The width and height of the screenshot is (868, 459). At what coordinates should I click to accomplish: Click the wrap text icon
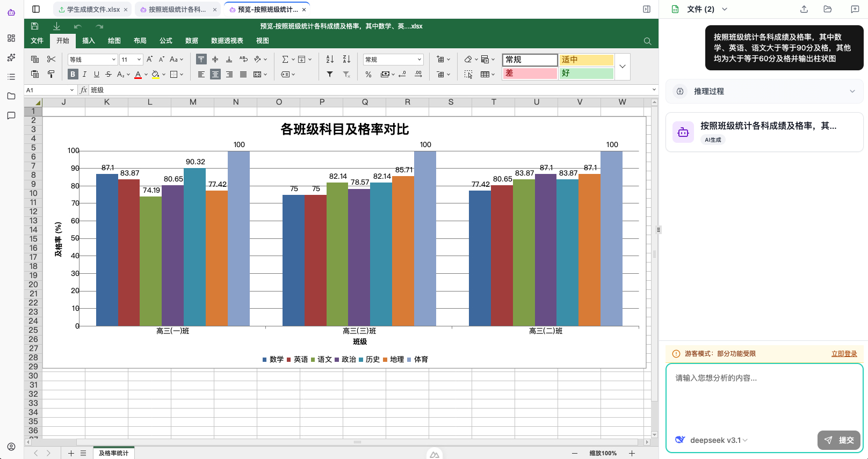tap(243, 59)
